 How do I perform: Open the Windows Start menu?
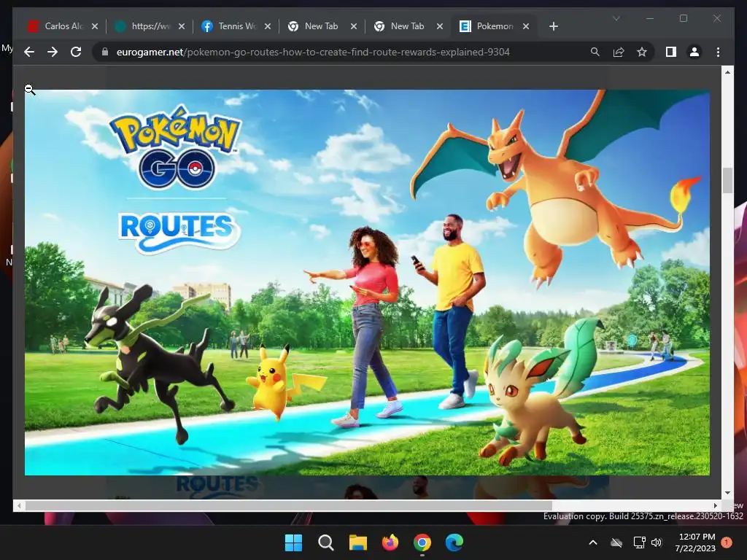click(x=293, y=542)
